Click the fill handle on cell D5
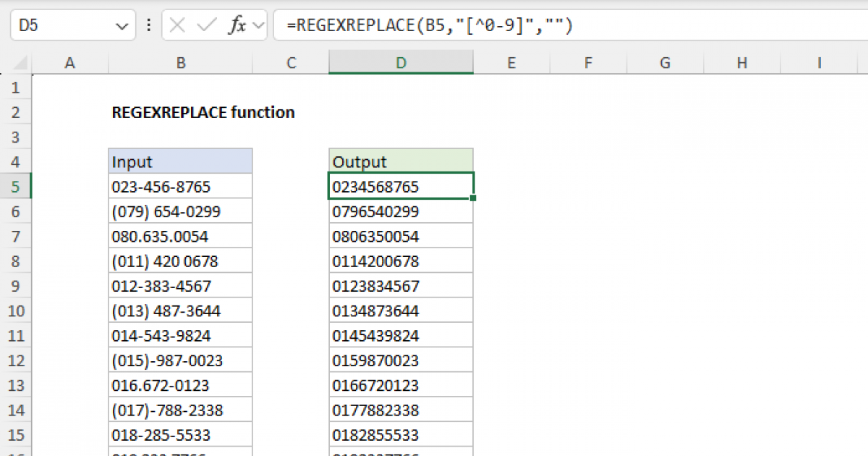 pos(472,197)
